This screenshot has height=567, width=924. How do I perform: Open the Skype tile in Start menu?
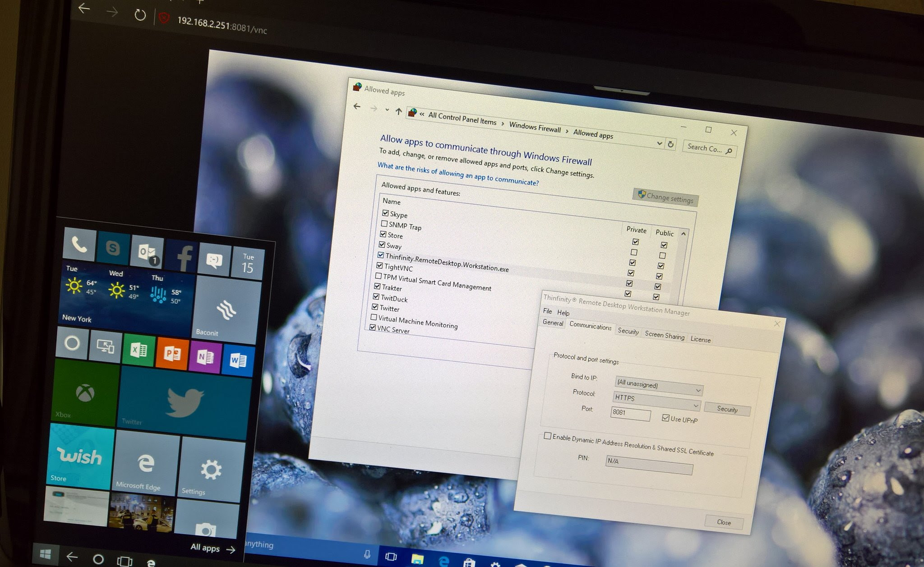pos(112,248)
